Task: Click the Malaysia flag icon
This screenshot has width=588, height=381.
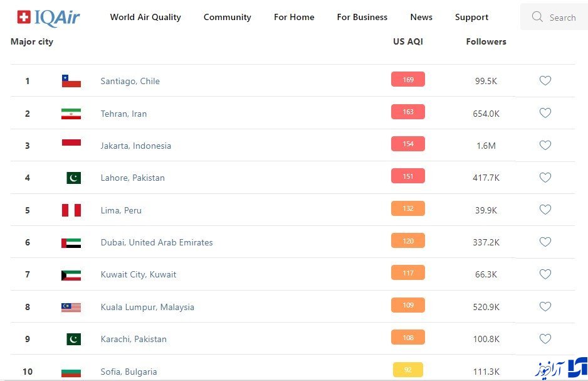Action: coord(71,307)
